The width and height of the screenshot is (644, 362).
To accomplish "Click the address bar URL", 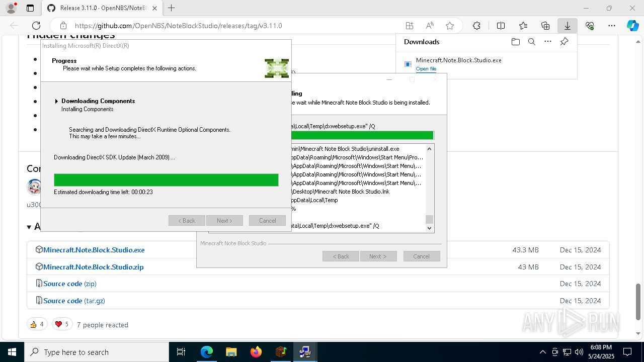I will pyautogui.click(x=178, y=26).
